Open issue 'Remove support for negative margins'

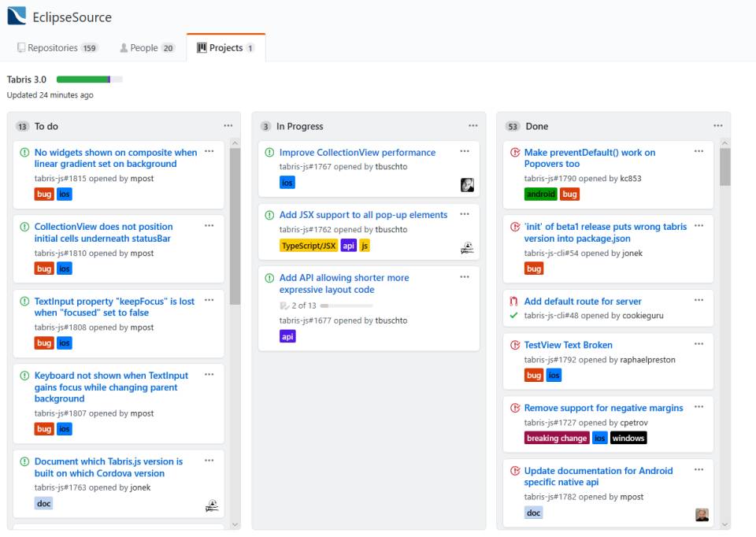603,408
